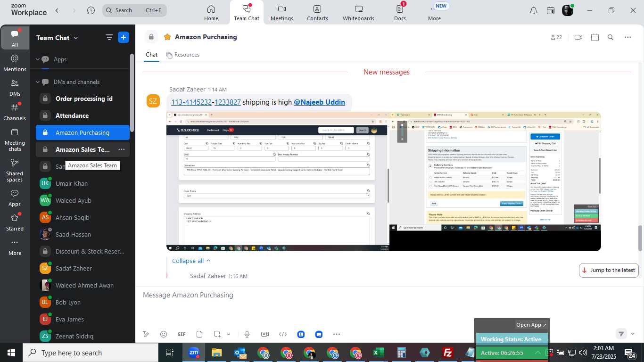Start a video meeting from channel header
The height and width of the screenshot is (362, 644).
(578, 37)
